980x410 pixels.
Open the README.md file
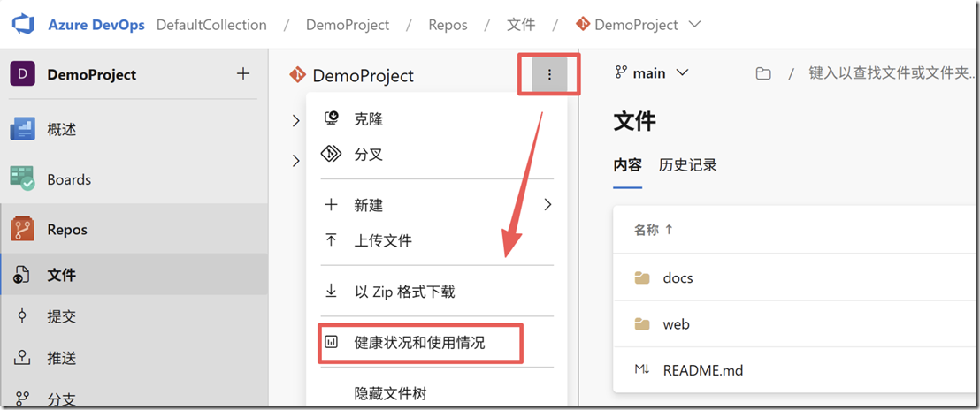click(x=703, y=370)
